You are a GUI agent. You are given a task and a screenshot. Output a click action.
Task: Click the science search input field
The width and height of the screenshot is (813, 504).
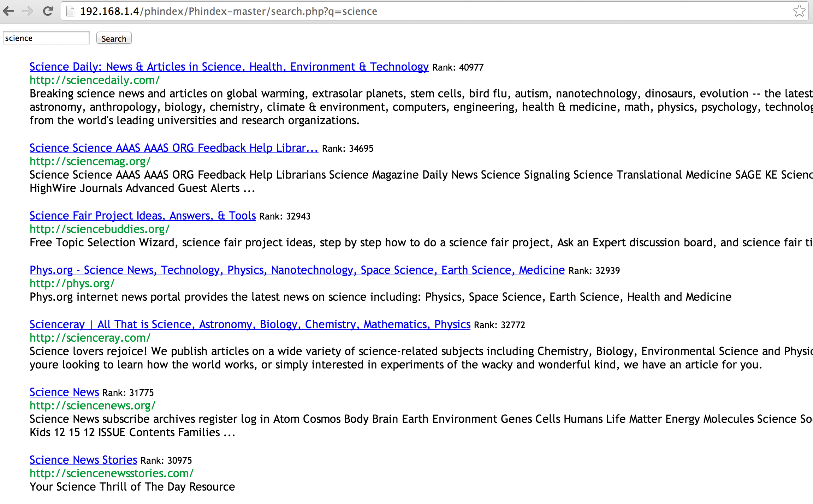pyautogui.click(x=46, y=38)
